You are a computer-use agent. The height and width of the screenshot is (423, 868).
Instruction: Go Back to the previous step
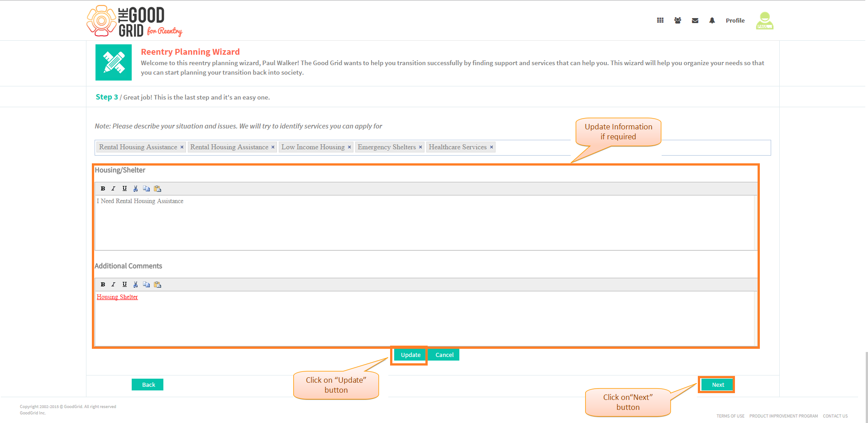148,385
